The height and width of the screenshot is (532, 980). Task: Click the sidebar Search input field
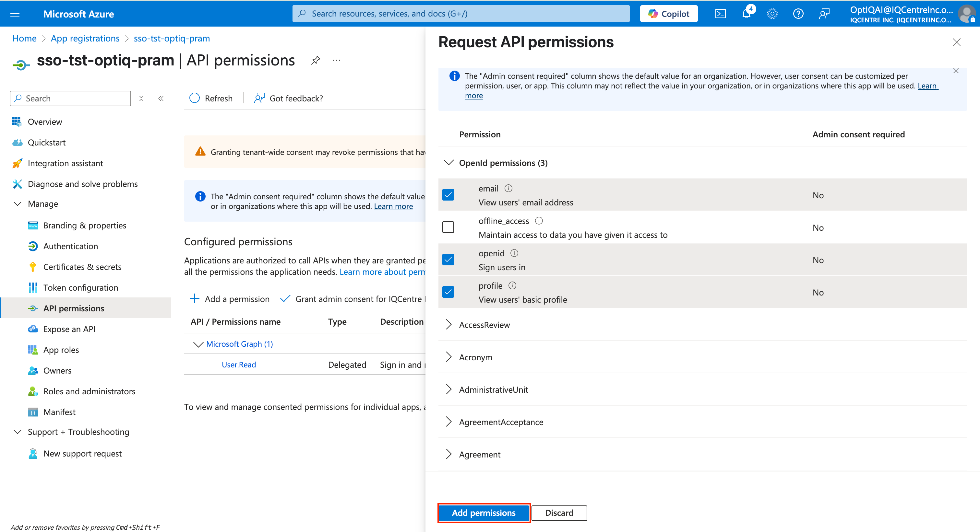(x=70, y=98)
